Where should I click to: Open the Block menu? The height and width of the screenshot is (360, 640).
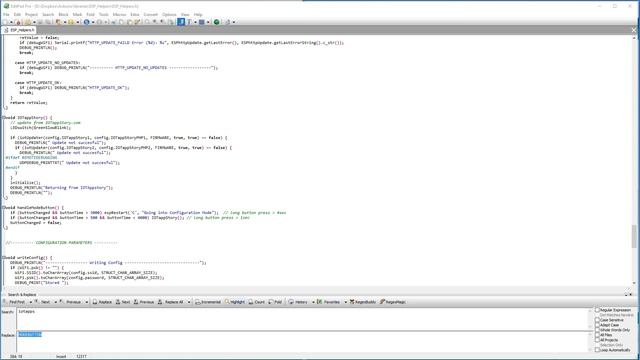[x=64, y=14]
